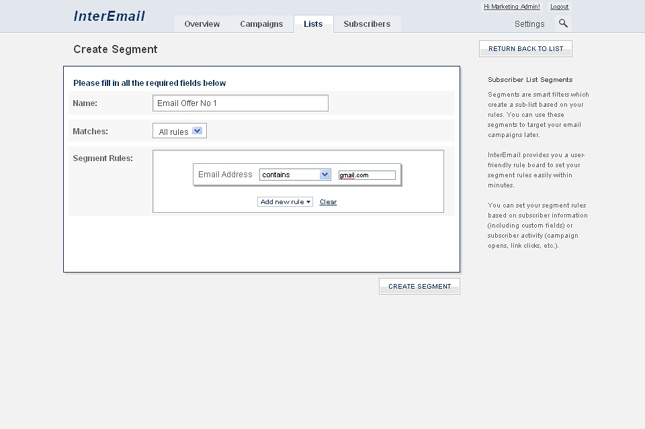Click the Email Address rule label
Viewport: 645px width, 429px height.
pyautogui.click(x=225, y=175)
